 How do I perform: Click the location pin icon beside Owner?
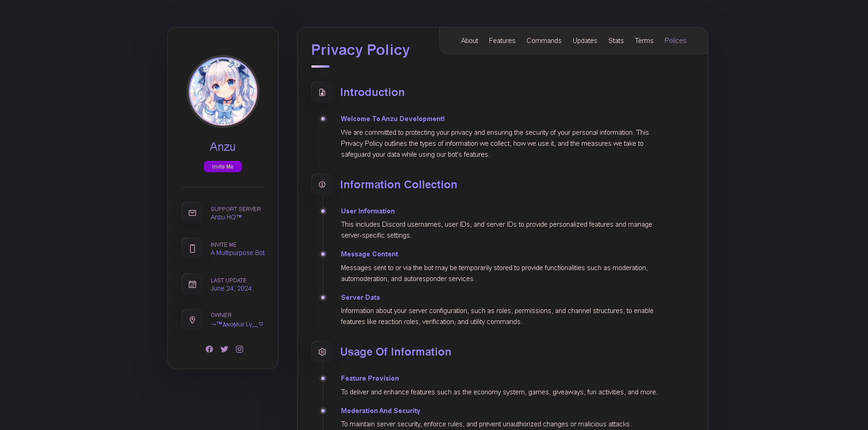[192, 319]
